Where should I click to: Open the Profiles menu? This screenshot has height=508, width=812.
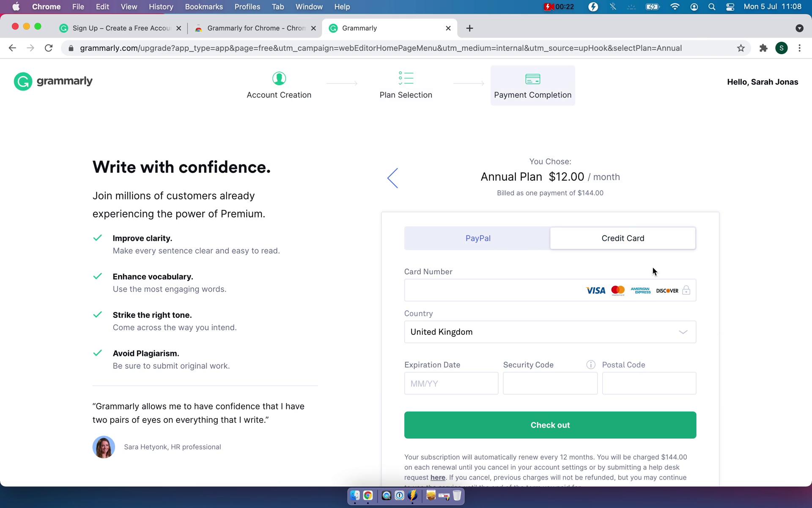click(x=247, y=7)
